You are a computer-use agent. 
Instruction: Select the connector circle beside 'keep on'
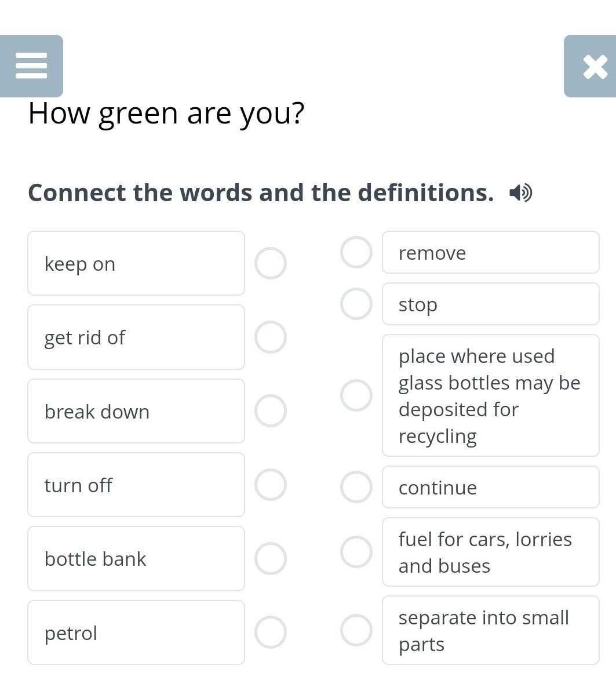click(x=271, y=263)
